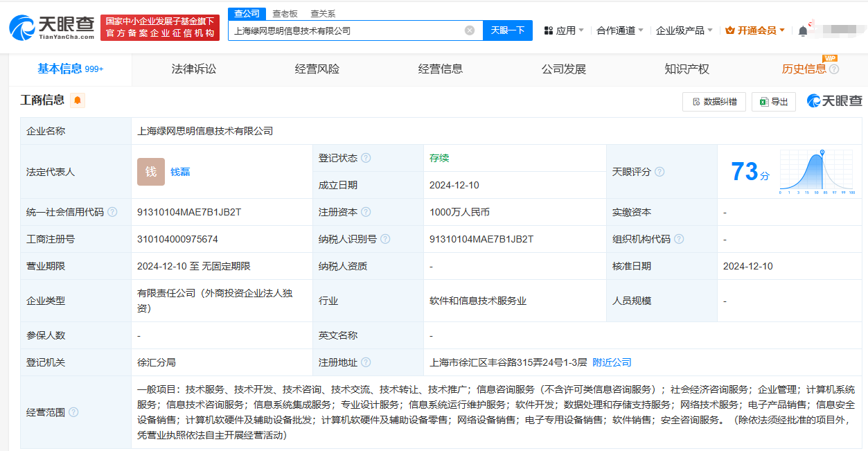Click the address 上海市徐汇区丰谷路315弄24号1-3层
This screenshot has width=868, height=451.
tap(508, 362)
